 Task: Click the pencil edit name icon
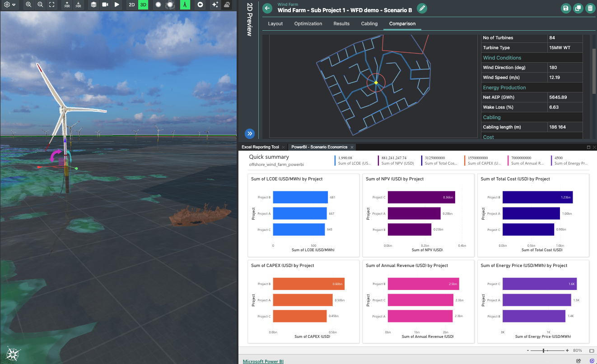tap(422, 8)
